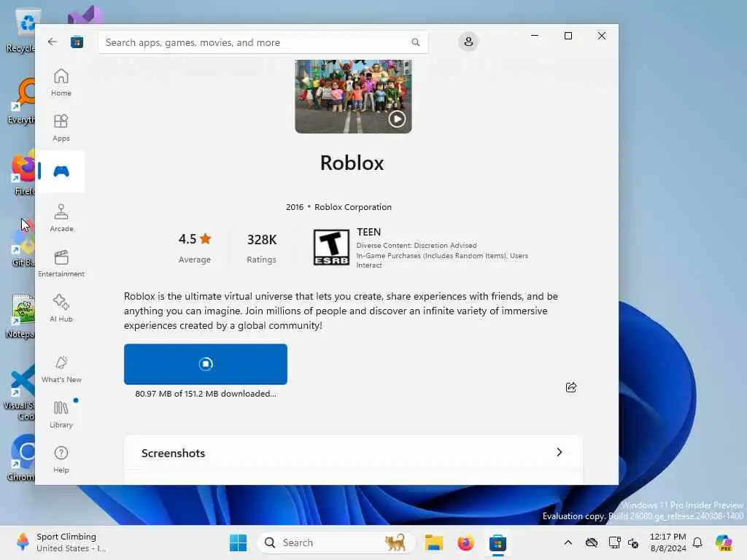The image size is (747, 560).
Task: Open Firefox from the taskbar
Action: [465, 542]
